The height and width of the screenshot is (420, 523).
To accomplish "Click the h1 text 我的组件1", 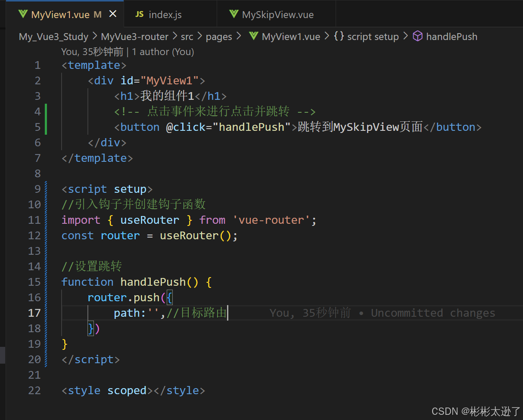I will 167,96.
